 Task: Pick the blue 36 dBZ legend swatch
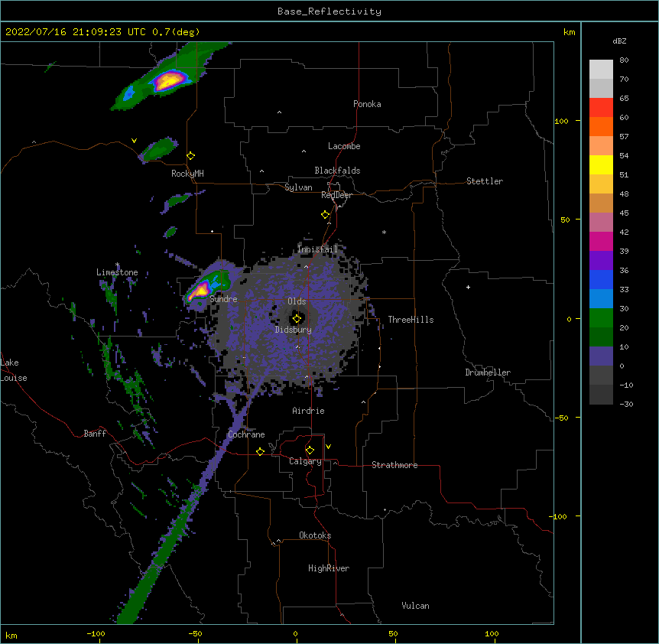[601, 279]
